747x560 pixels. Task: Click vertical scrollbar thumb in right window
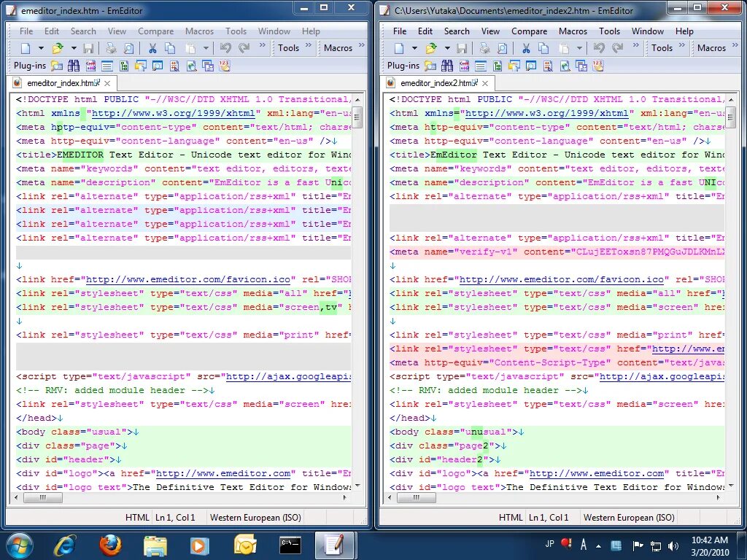click(730, 117)
